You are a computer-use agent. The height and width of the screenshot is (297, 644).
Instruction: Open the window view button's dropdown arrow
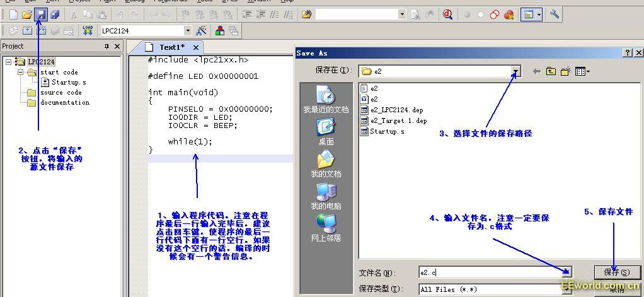[x=539, y=15]
